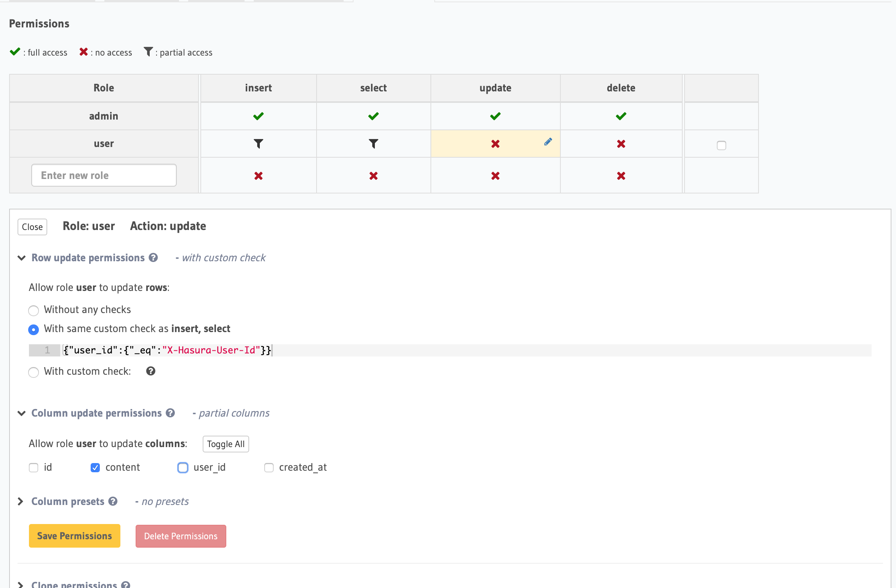The height and width of the screenshot is (588, 896).
Task: Open help icon beside Column update permissions
Action: (x=171, y=413)
